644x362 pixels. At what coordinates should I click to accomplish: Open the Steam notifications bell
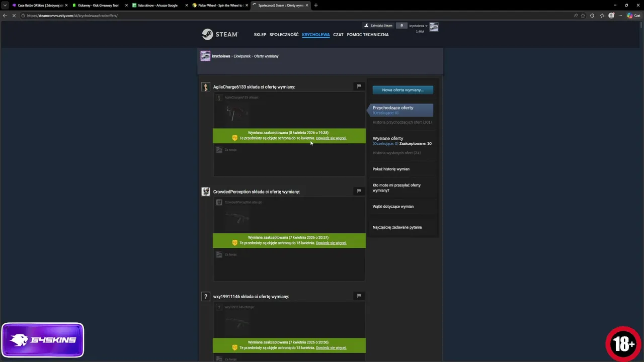pos(401,26)
